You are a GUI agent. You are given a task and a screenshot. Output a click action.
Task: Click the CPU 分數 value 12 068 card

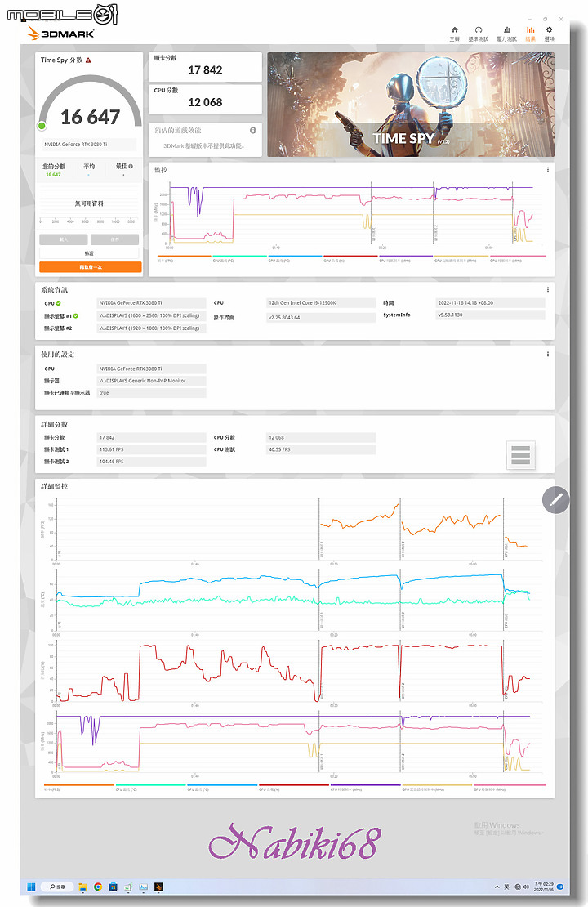tap(205, 100)
